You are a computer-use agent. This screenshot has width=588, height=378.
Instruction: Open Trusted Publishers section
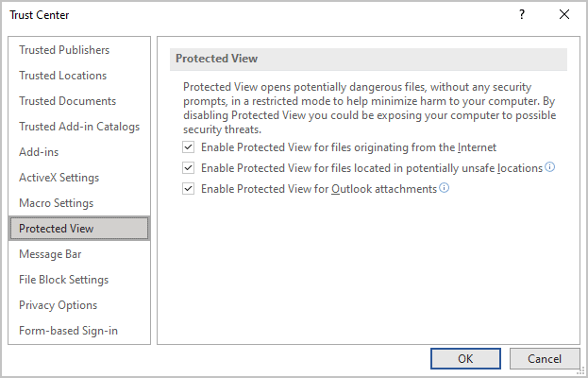[x=64, y=50]
